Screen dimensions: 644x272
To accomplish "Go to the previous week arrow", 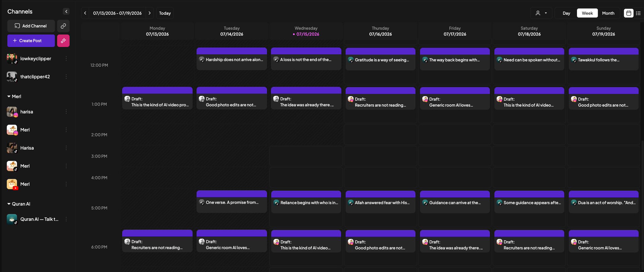I will click(x=85, y=13).
